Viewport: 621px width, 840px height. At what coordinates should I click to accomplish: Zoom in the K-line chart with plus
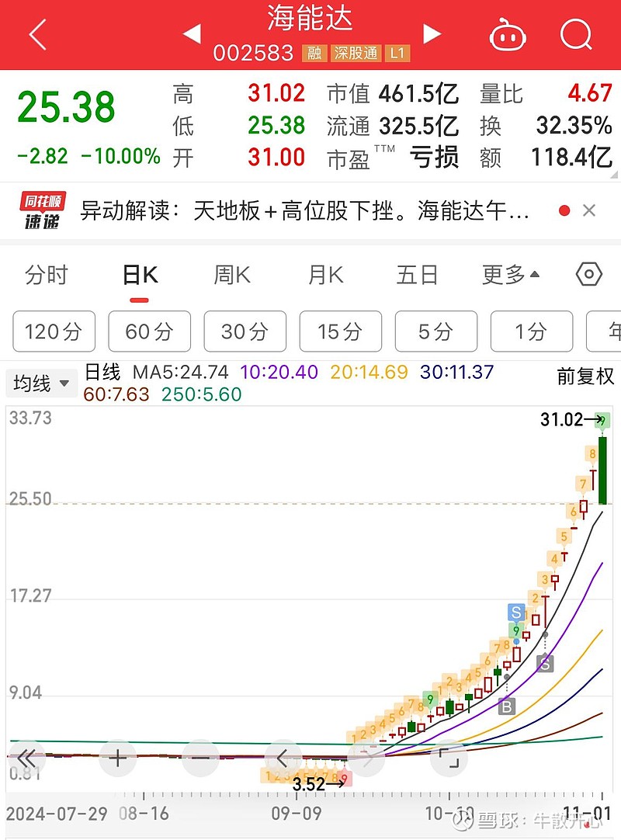(x=117, y=758)
